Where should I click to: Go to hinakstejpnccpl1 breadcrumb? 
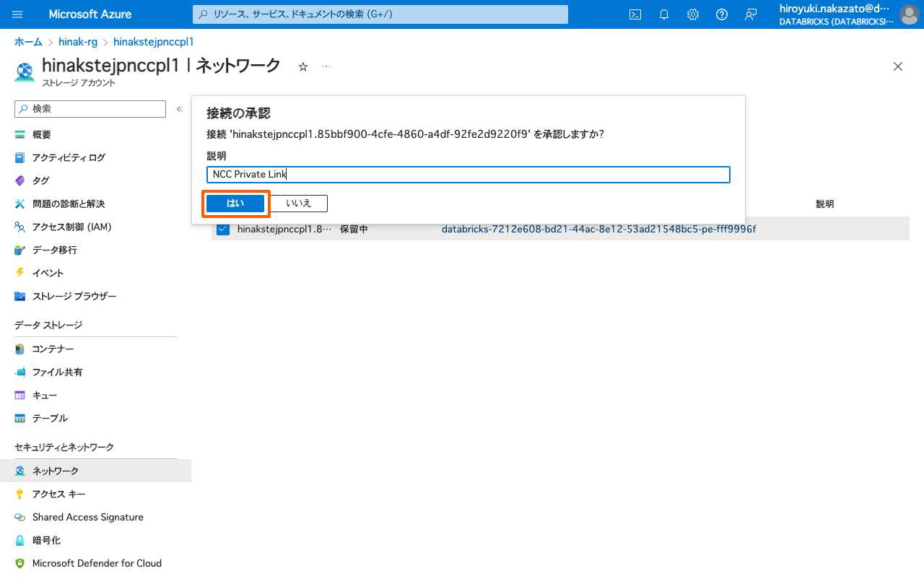(x=154, y=42)
